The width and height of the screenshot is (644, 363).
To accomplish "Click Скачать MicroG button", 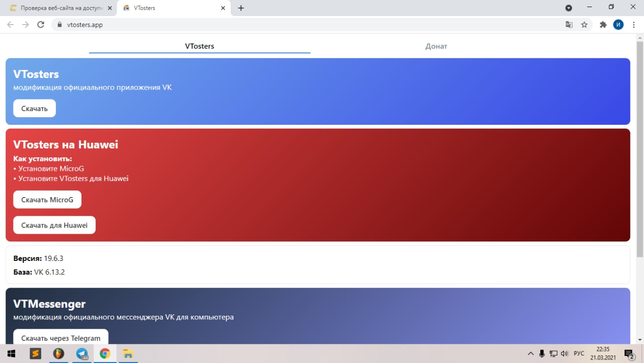I will tap(47, 200).
